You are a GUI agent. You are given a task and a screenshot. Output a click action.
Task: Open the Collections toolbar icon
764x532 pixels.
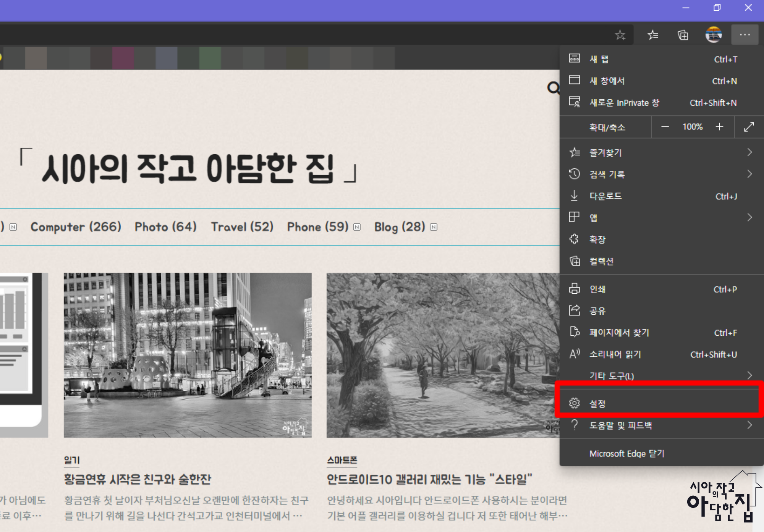(683, 35)
